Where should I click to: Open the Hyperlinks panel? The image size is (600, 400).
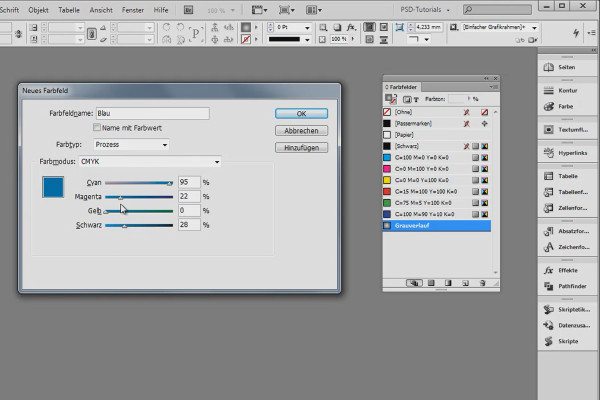[x=566, y=153]
